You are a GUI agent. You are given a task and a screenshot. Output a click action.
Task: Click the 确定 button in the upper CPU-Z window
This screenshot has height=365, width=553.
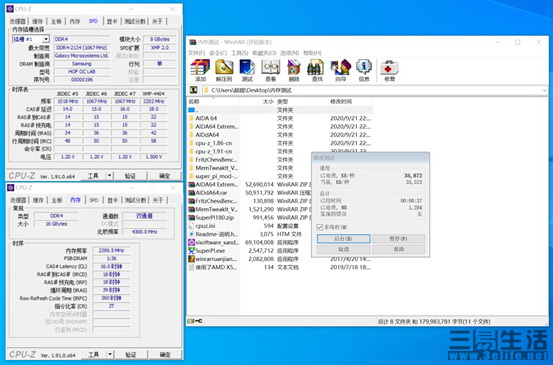[165, 176]
